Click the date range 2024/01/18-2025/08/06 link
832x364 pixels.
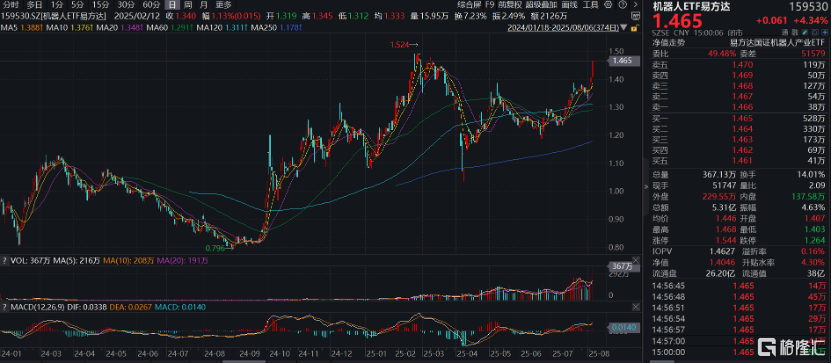coord(563,28)
